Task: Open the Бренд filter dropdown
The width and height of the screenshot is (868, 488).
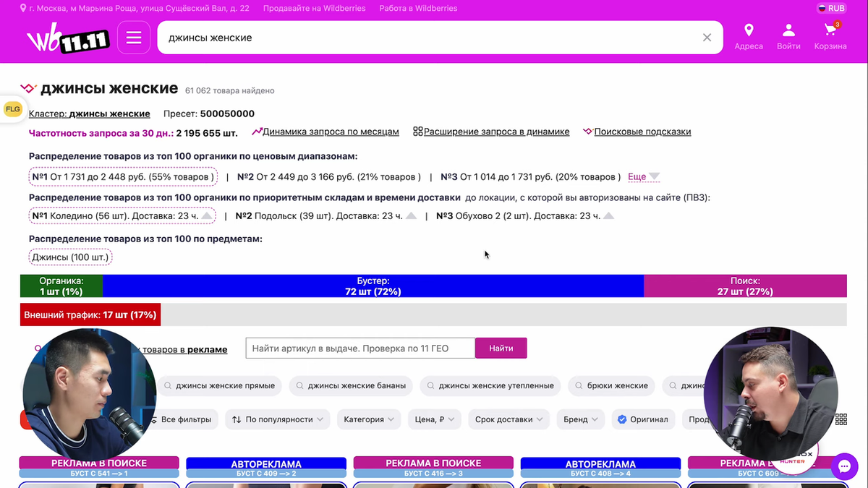Action: click(582, 419)
